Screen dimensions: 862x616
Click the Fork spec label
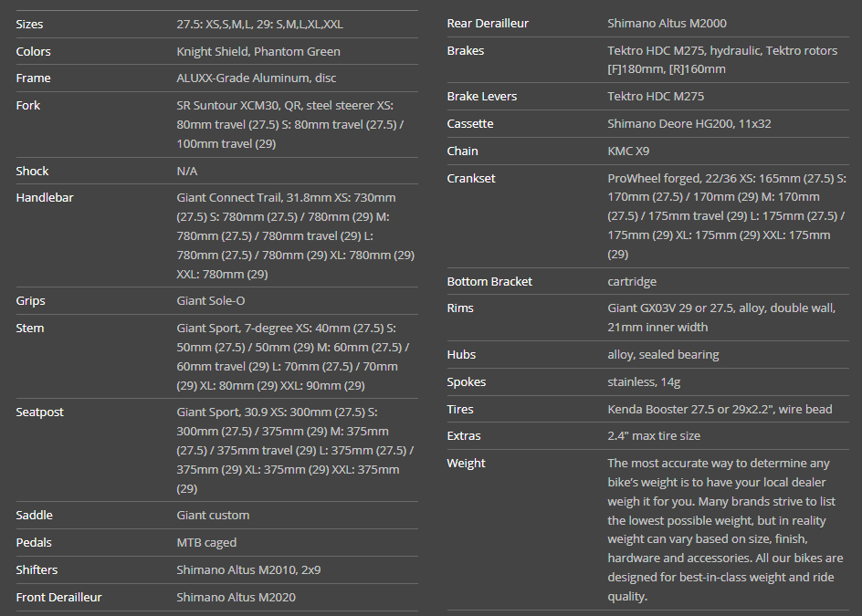click(x=28, y=106)
